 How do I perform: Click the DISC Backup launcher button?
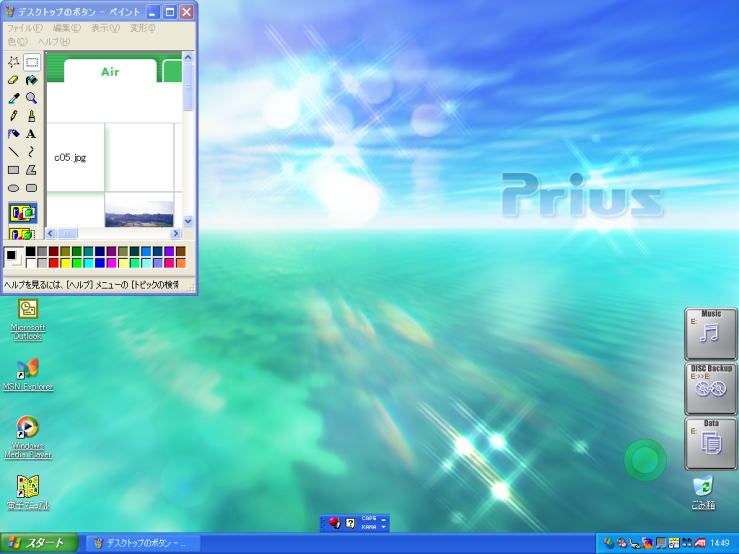coord(711,388)
